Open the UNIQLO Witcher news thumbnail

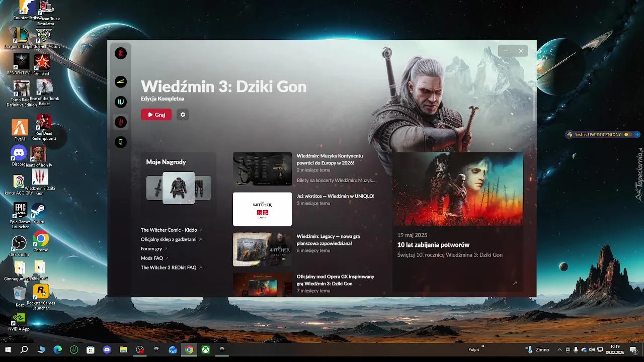262,209
